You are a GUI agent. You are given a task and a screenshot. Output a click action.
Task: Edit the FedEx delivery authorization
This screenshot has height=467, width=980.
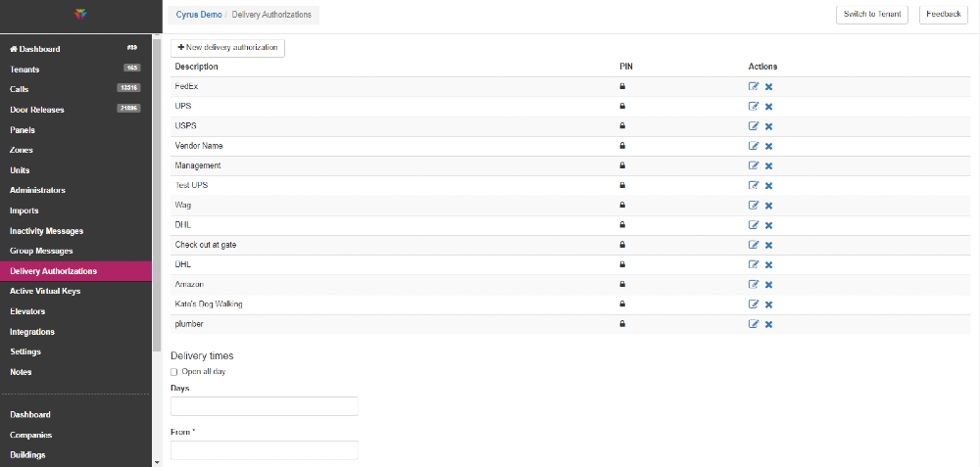click(753, 87)
